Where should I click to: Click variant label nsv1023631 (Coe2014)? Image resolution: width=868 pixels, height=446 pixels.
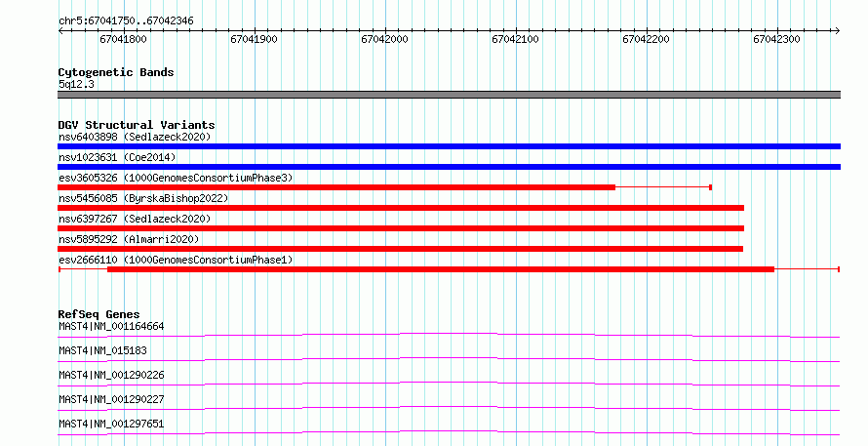(x=117, y=157)
